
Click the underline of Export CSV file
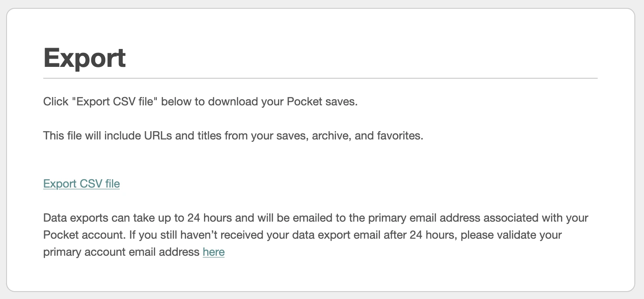tap(81, 189)
